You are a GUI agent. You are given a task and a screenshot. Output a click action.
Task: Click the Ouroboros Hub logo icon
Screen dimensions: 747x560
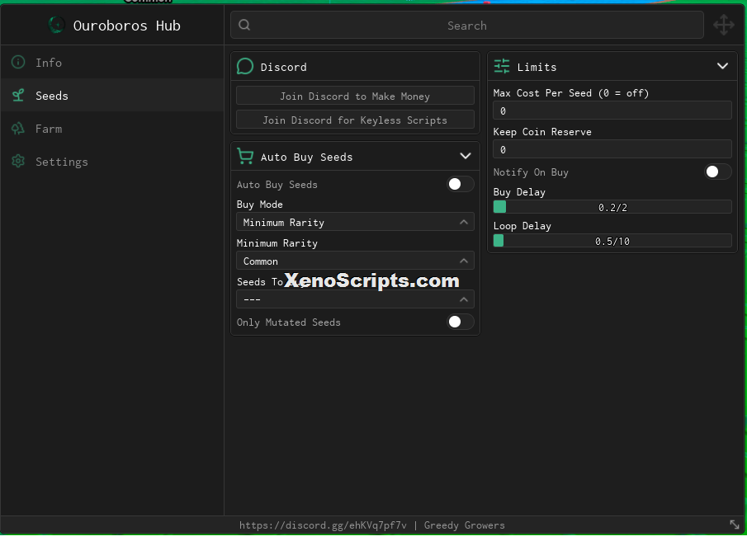click(57, 26)
